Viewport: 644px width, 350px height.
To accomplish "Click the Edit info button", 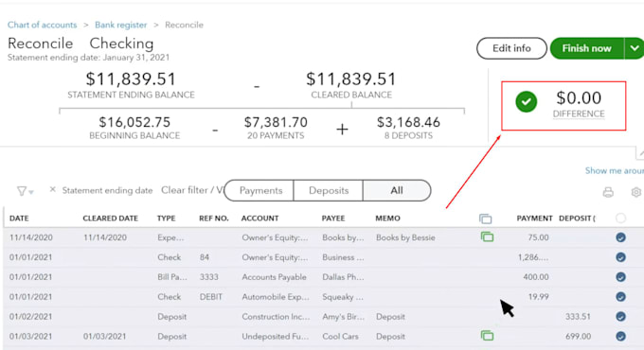I will [511, 48].
